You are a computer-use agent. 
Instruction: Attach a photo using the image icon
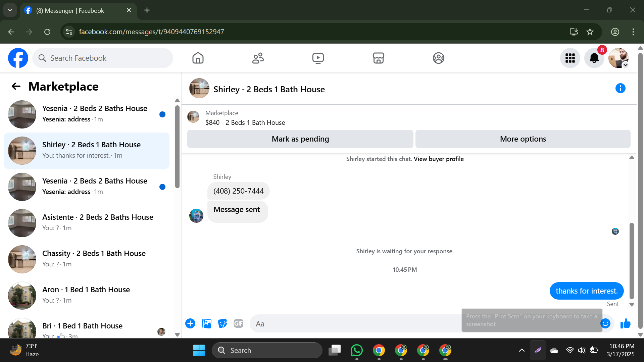(206, 323)
